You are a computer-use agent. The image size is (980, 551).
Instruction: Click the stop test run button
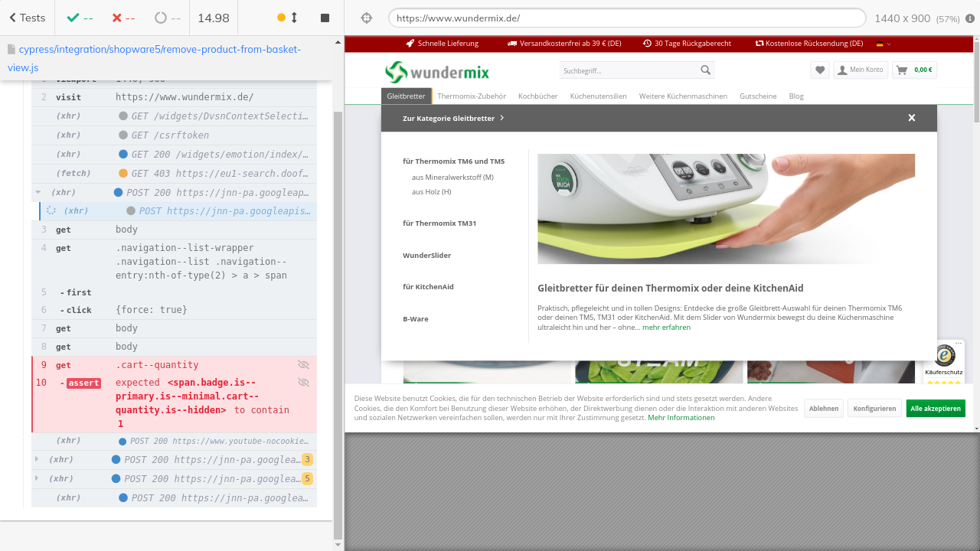pos(325,18)
